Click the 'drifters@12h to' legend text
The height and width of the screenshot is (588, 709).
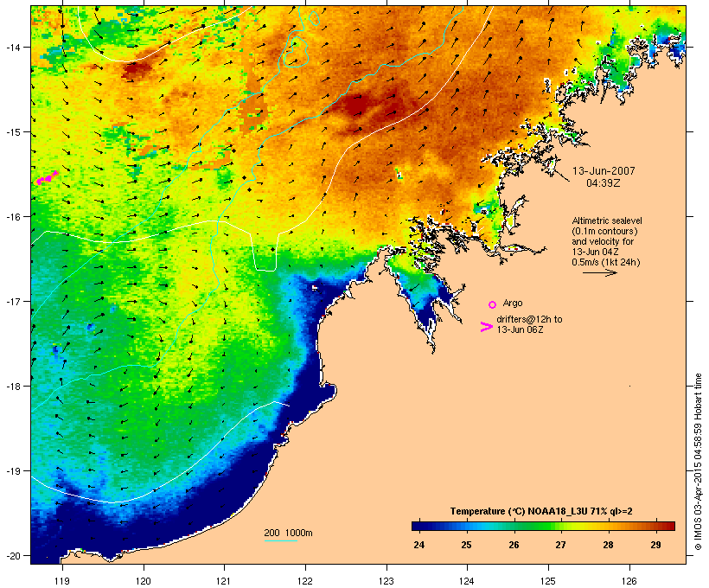(x=529, y=319)
